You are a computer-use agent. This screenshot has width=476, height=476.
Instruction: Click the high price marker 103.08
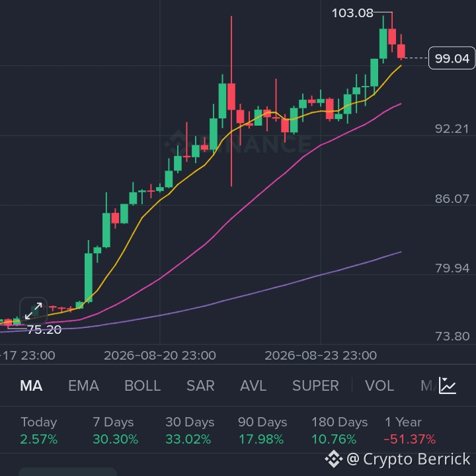pos(352,13)
